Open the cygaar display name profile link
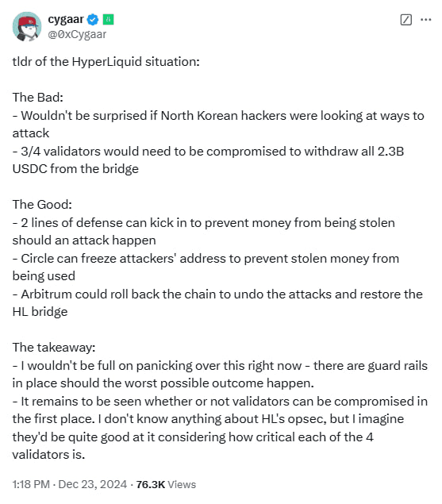442x504 pixels. [66, 19]
